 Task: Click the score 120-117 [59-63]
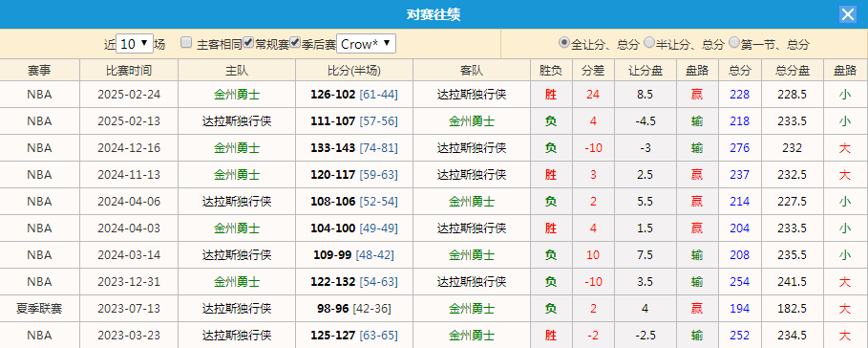pyautogui.click(x=354, y=175)
